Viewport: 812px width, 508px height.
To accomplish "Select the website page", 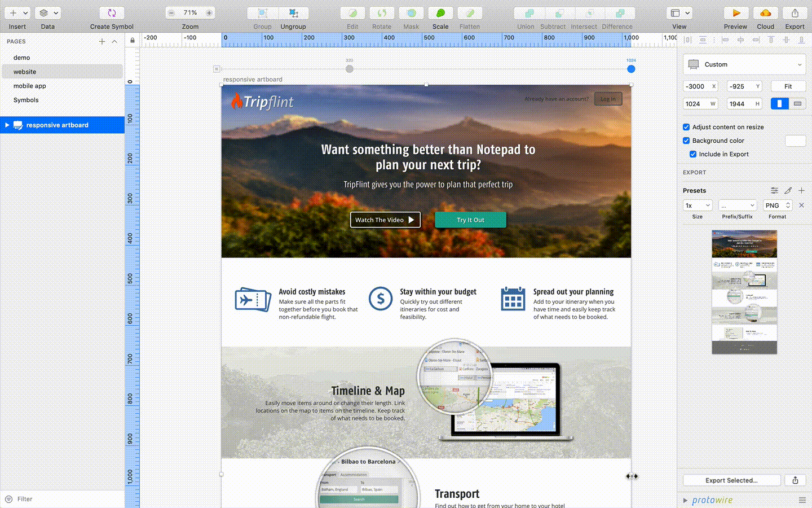I will (62, 72).
